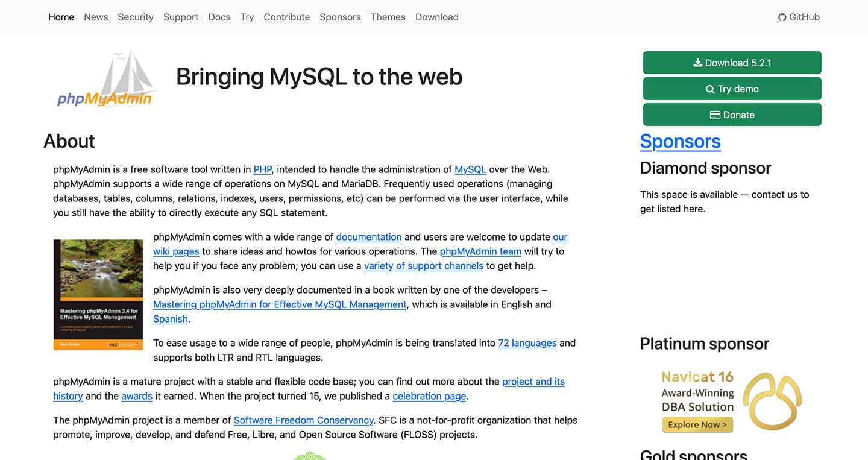Click the Explore Now button in Navicat ad
This screenshot has width=868, height=460.
pos(697,424)
